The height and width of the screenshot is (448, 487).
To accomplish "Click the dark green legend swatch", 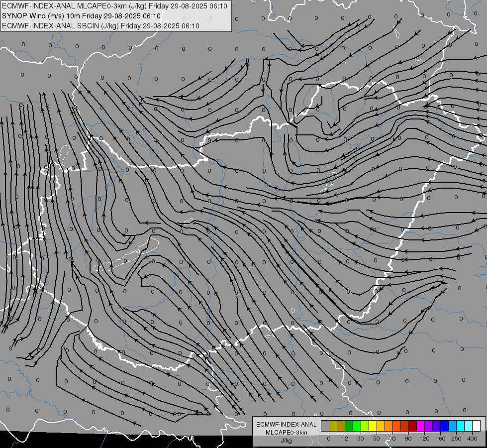I will [349, 426].
